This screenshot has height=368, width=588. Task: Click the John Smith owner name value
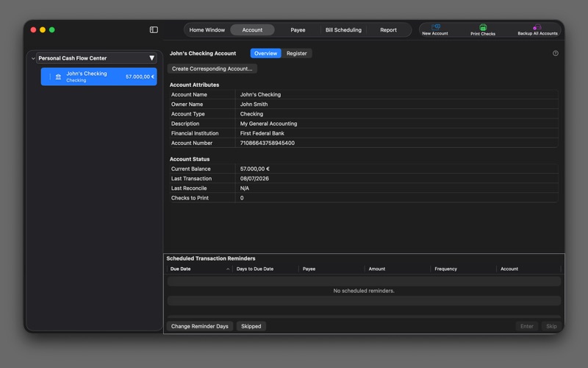click(254, 105)
